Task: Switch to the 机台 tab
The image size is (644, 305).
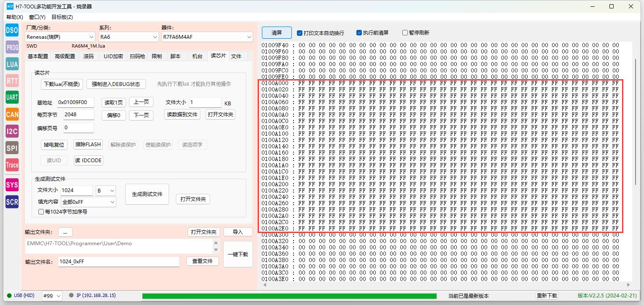Action: tap(197, 56)
